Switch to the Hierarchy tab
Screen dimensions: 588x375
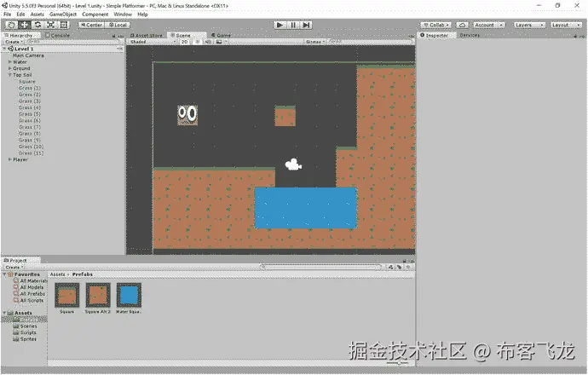20,35
